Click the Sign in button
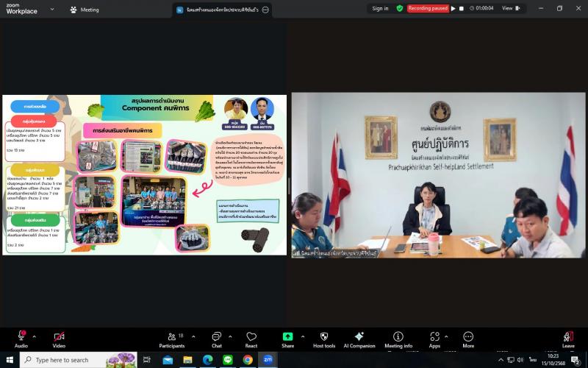Viewport: 588px width, 368px height. point(380,8)
